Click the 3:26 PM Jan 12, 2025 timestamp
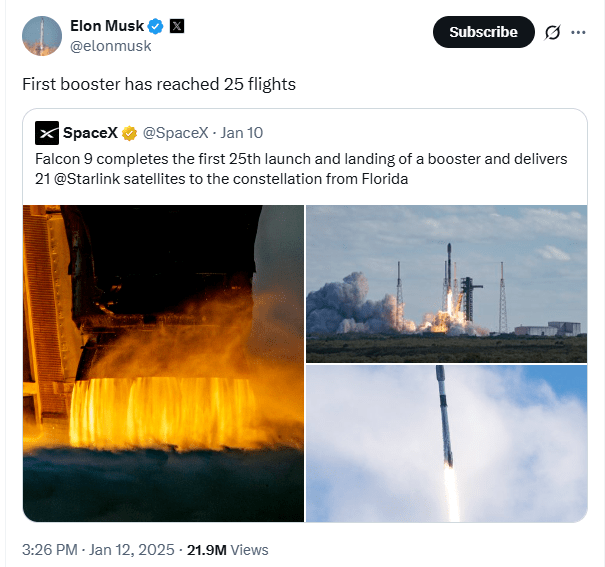 pos(98,549)
